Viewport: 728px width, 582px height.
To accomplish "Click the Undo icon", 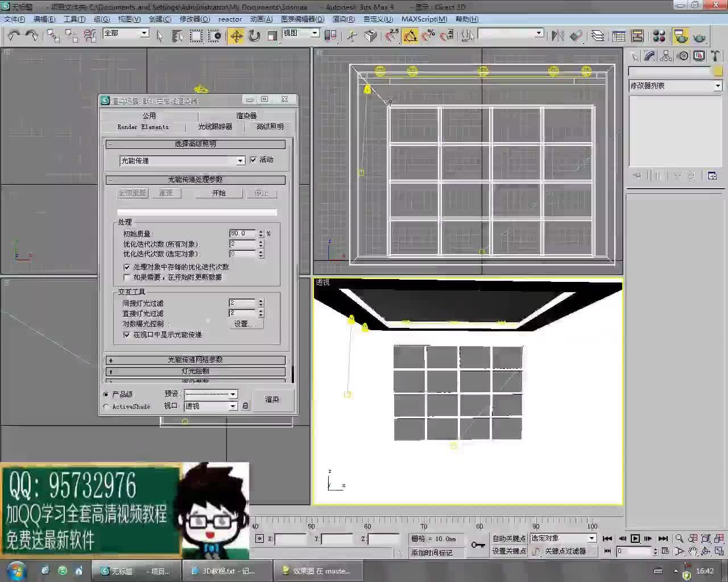I will pos(13,36).
